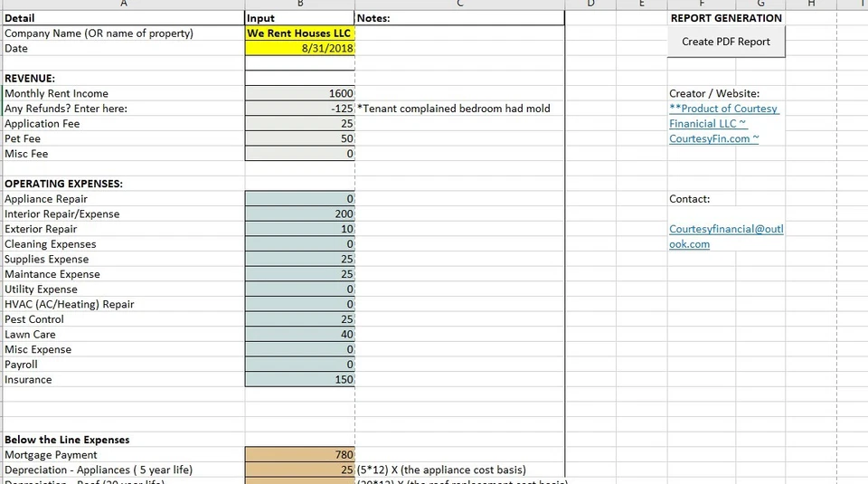Click the Below the Line Expenses heading
Viewport: 868px width, 484px height.
point(67,440)
